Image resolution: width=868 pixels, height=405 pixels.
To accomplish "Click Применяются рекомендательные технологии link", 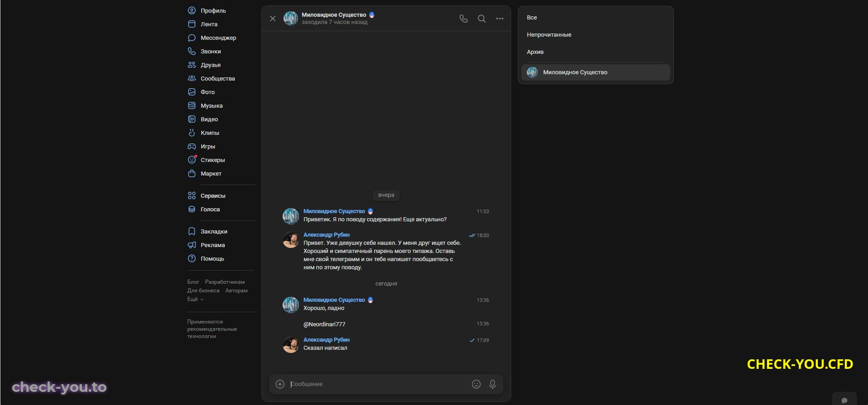I will [212, 329].
